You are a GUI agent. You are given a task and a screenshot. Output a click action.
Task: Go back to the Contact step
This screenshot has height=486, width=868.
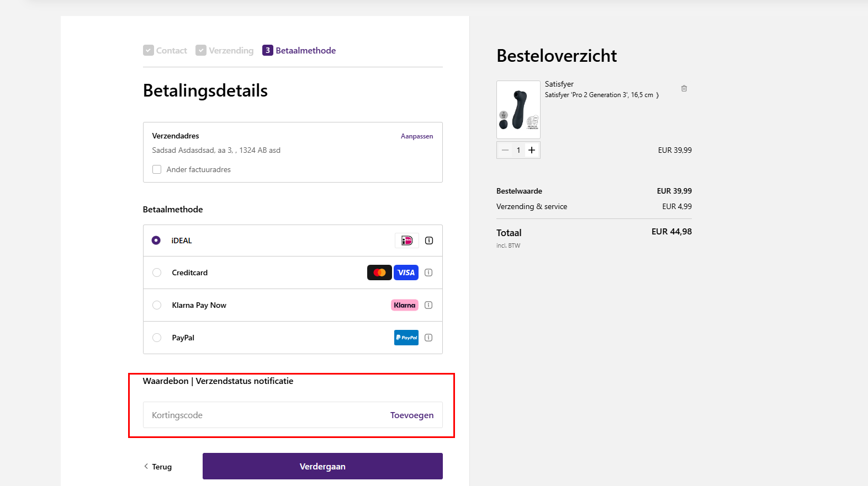coord(165,50)
